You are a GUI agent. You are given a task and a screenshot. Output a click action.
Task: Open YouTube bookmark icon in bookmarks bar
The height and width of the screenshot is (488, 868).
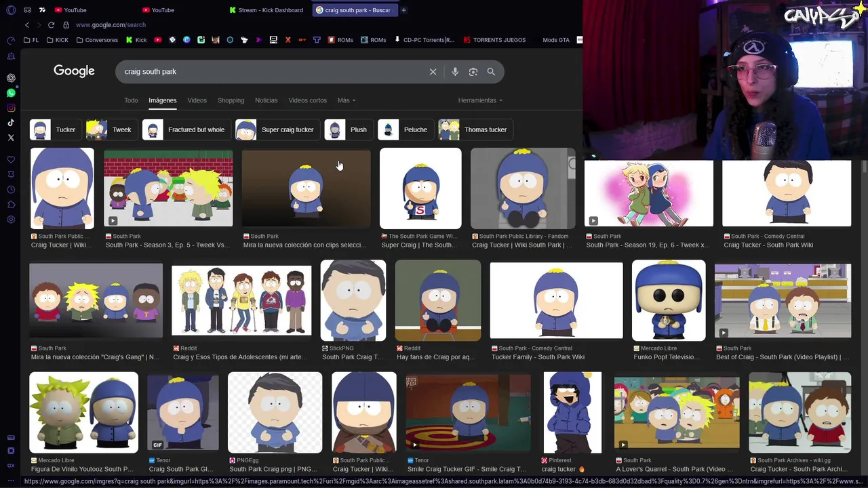158,40
